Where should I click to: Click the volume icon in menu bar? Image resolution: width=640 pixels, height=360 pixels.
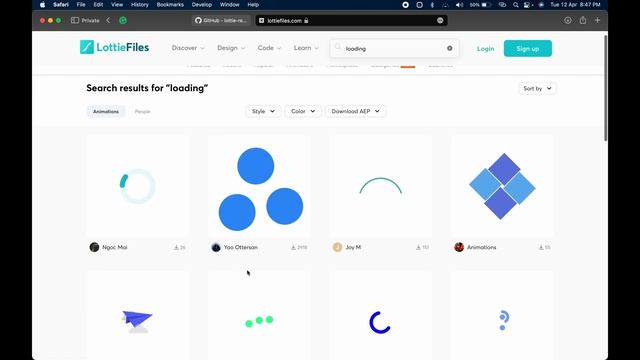click(x=460, y=5)
